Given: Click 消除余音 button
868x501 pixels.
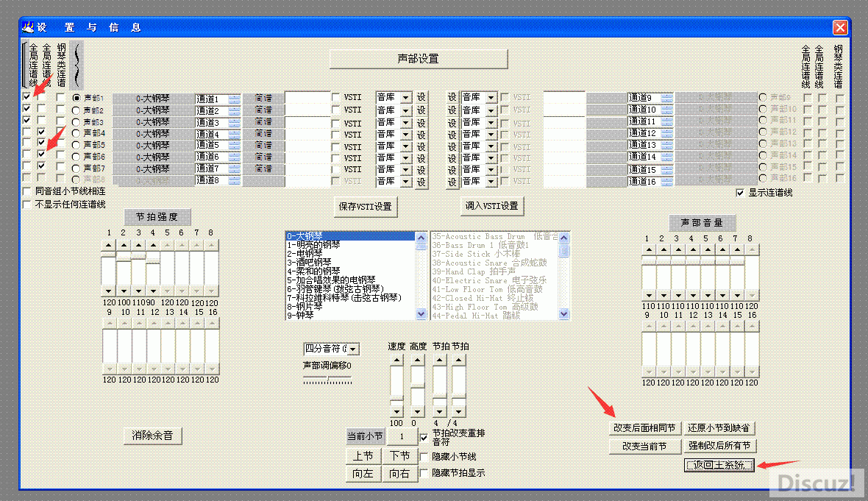Looking at the screenshot, I should click(x=152, y=436).
